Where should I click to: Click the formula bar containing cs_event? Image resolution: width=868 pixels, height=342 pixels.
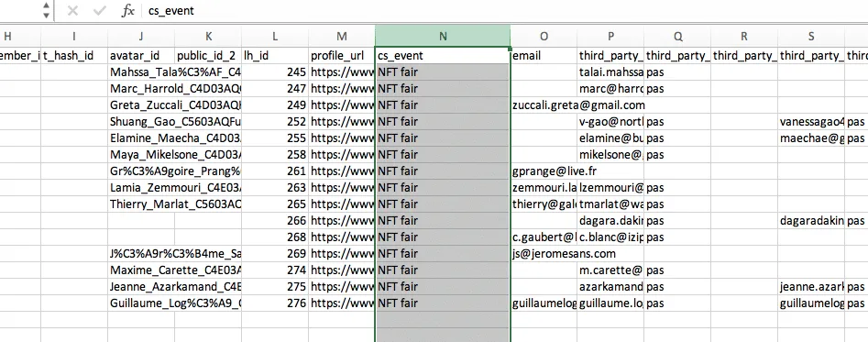tap(504, 11)
